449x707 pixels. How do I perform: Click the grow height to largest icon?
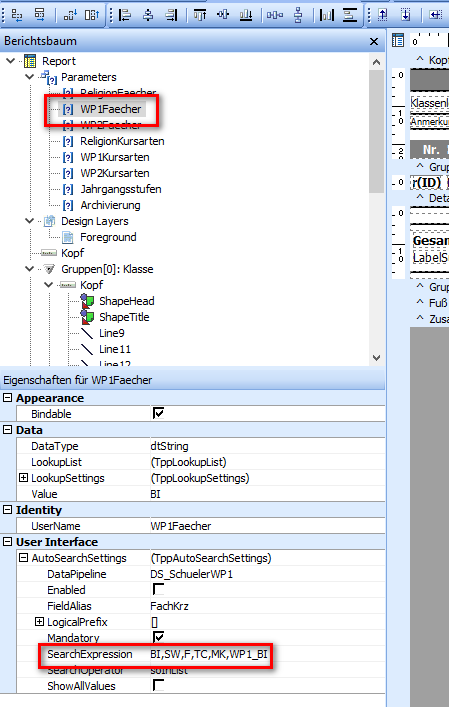[x=92, y=15]
